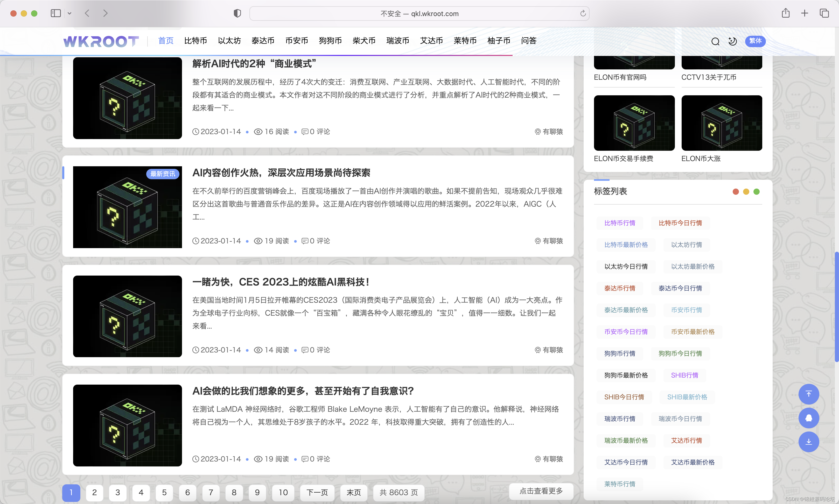
Task: Click red dot in 标签列表 header
Action: click(736, 192)
